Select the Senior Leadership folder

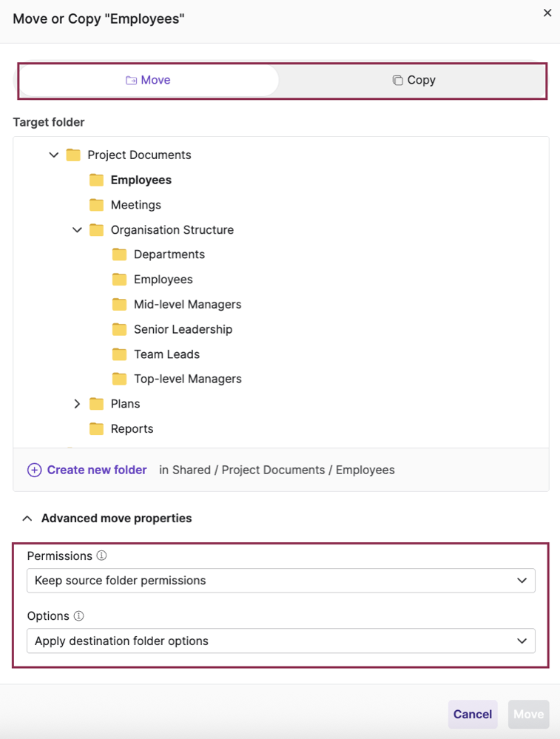183,329
